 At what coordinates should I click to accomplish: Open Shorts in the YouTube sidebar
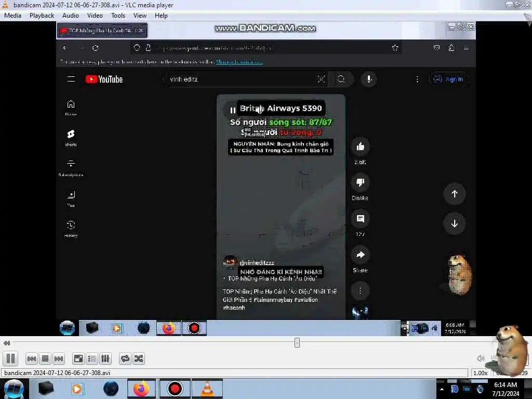click(x=71, y=138)
